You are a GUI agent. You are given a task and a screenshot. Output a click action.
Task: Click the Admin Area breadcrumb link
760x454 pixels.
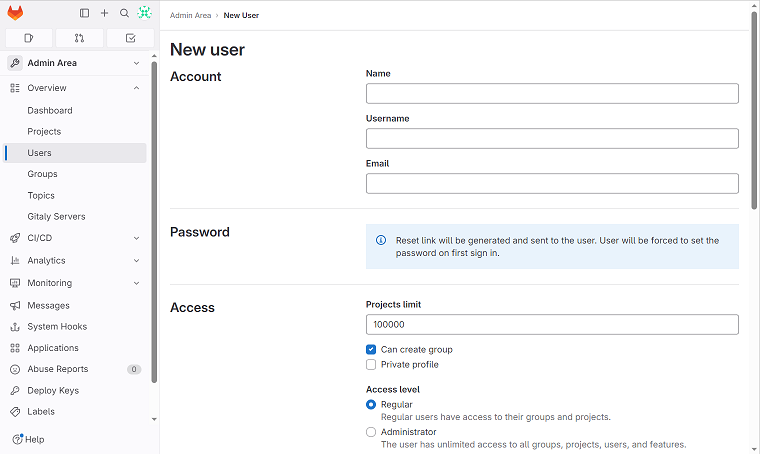tap(190, 16)
